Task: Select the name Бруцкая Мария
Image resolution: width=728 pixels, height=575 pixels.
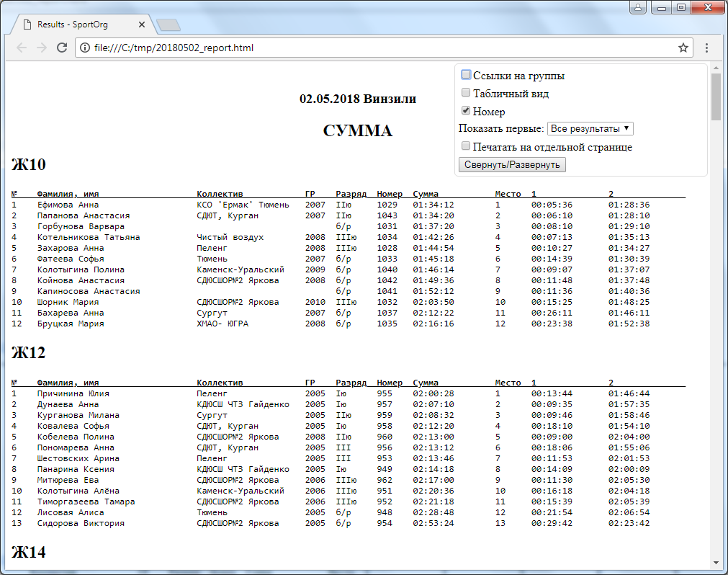Action: click(71, 324)
